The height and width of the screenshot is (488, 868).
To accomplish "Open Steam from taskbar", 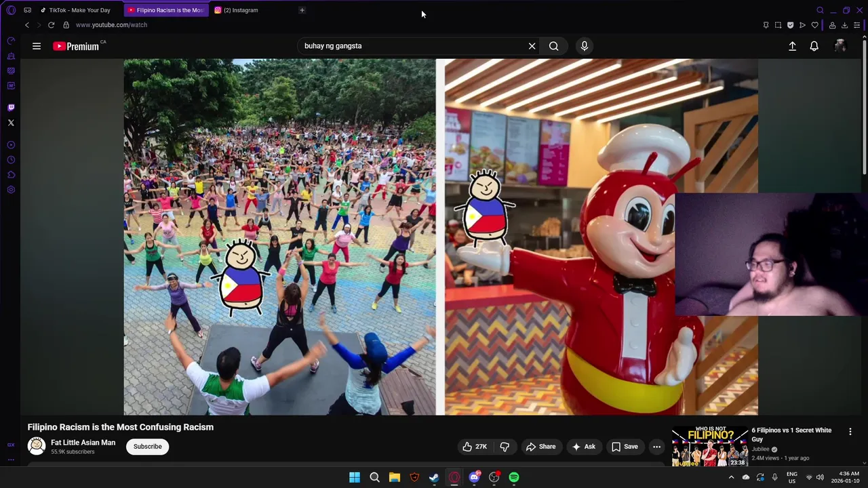I will 434,477.
